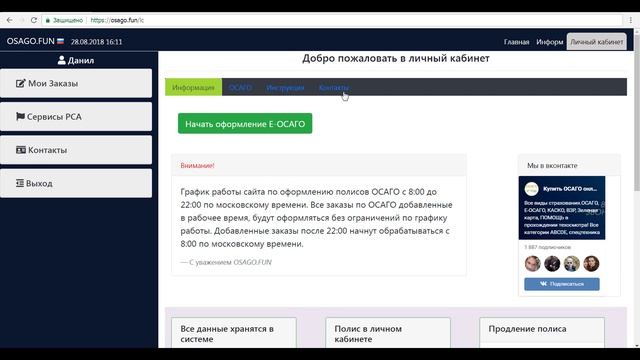Click the OSAGO.FUN site logo

click(31, 41)
